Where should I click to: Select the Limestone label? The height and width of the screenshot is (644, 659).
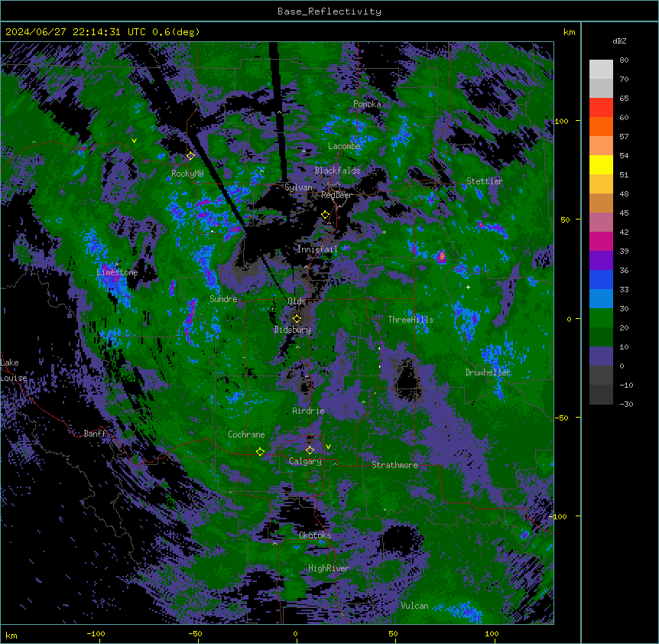(x=117, y=272)
